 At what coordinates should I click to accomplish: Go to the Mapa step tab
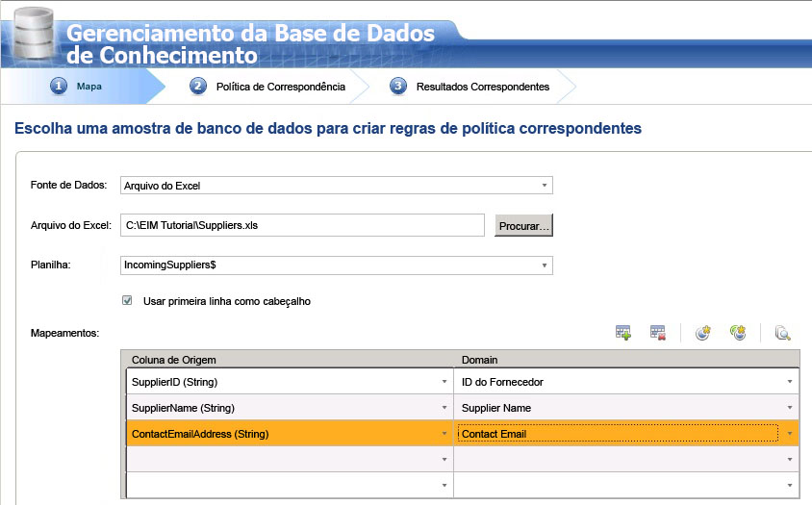(83, 86)
